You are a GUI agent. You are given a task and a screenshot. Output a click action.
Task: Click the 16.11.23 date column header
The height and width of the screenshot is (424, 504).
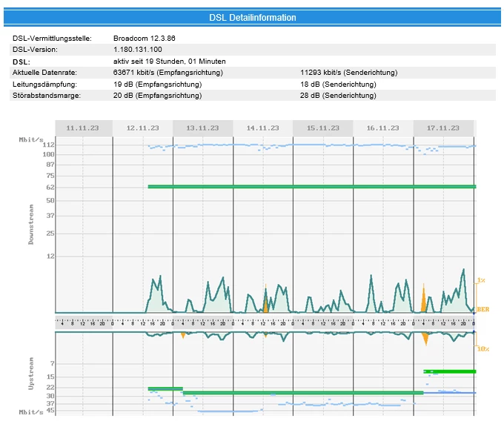click(383, 128)
